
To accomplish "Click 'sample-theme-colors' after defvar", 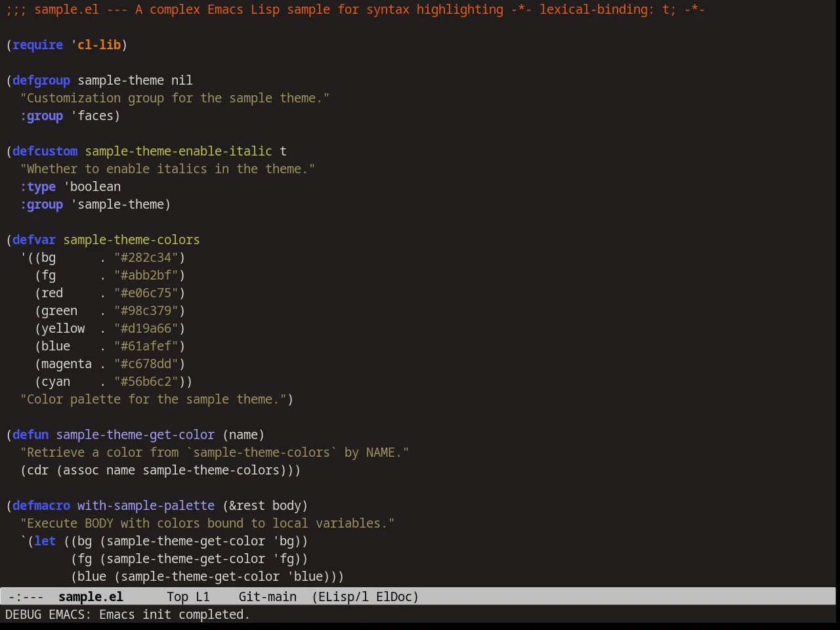I will (x=131, y=240).
